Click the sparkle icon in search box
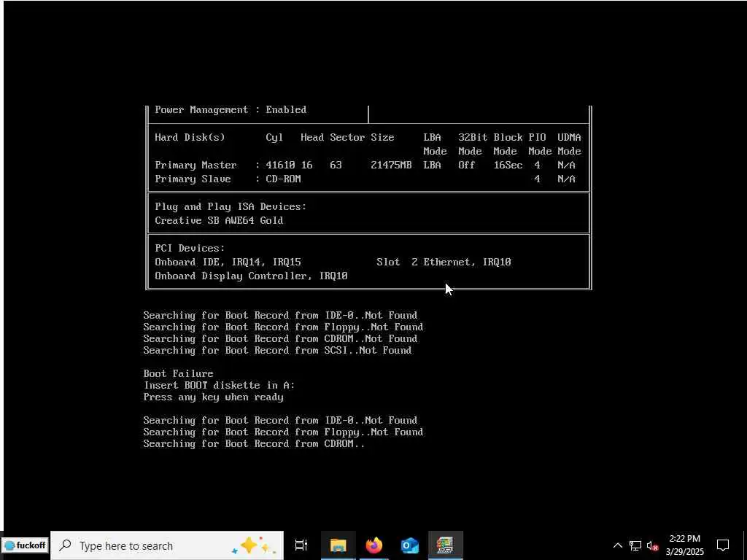 pyautogui.click(x=253, y=545)
